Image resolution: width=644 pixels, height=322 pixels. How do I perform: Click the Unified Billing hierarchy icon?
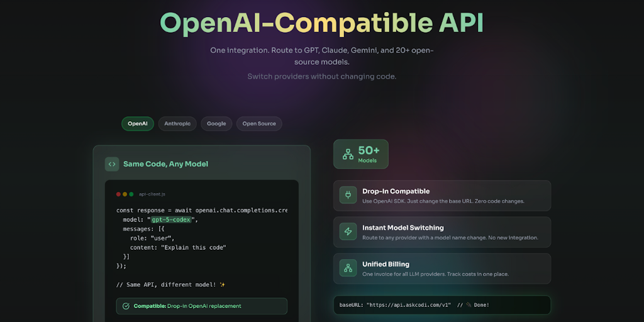pos(348,268)
